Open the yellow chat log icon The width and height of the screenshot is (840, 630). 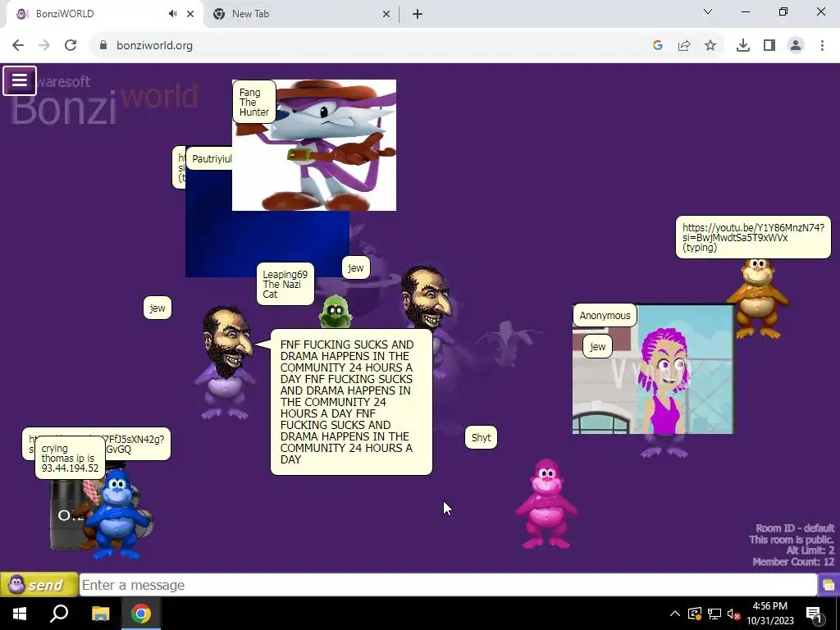coord(829,585)
